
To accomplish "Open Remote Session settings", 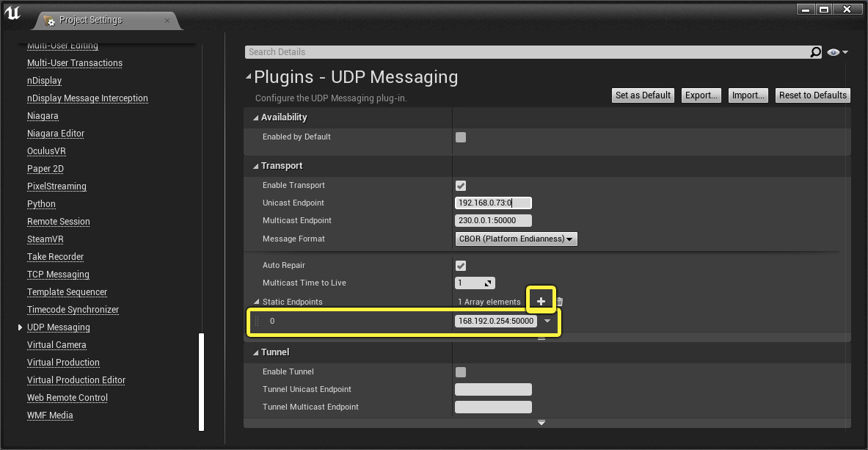I will coord(59,222).
